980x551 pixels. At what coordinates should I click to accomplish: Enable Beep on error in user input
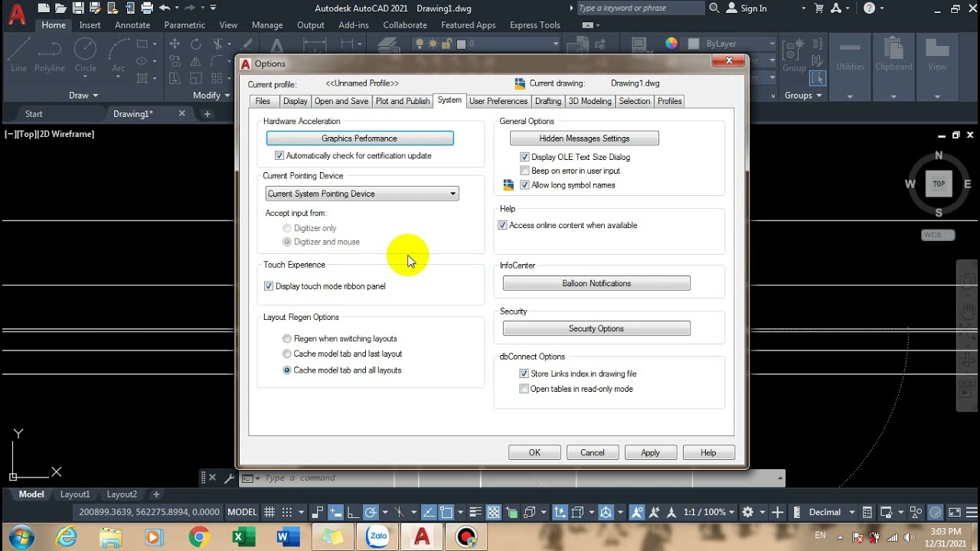coord(524,171)
